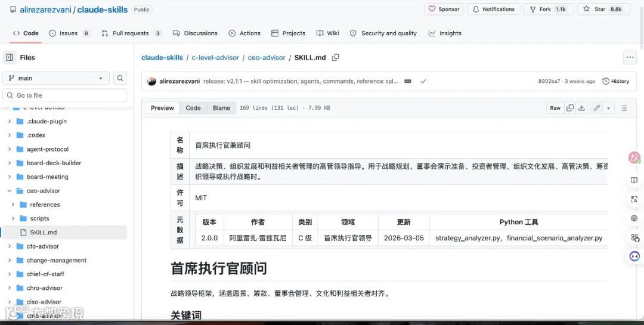Click the robot face assistant icon
Screen dimensions: 644x325
[634, 256]
